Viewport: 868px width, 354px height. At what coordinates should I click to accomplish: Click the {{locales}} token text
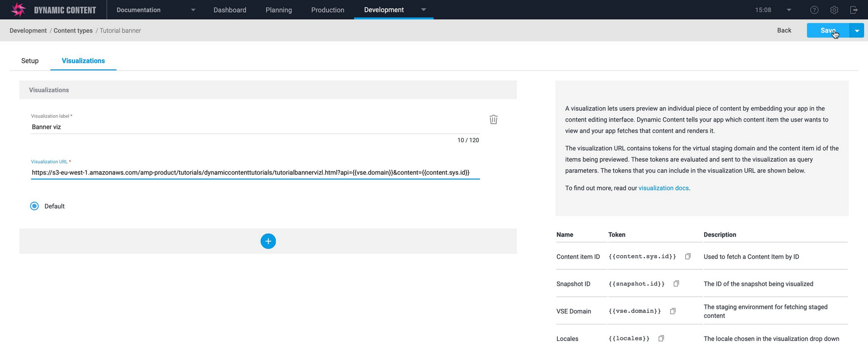click(x=629, y=338)
